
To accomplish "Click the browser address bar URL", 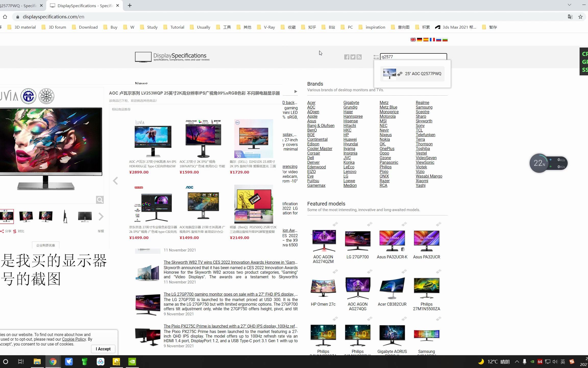I will point(53,17).
